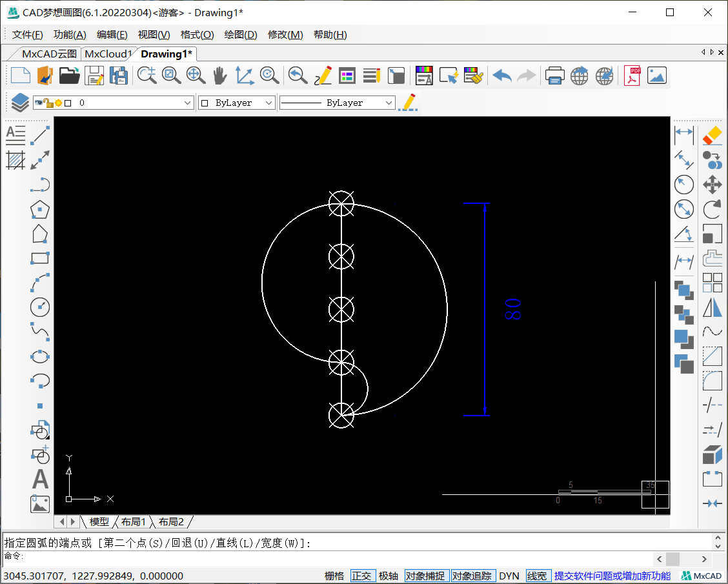Click the New file icon
The width and height of the screenshot is (728, 584).
(21, 76)
